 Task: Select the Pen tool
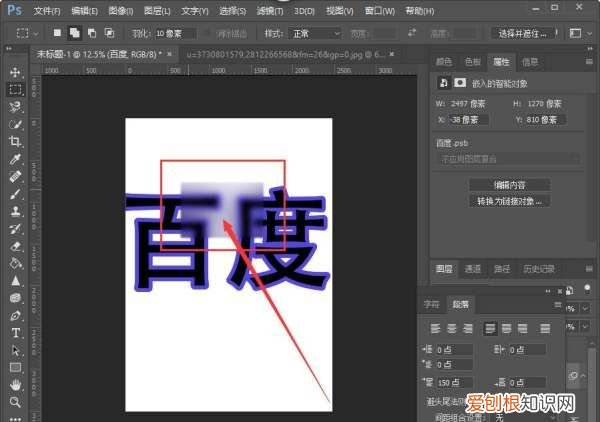pos(15,316)
